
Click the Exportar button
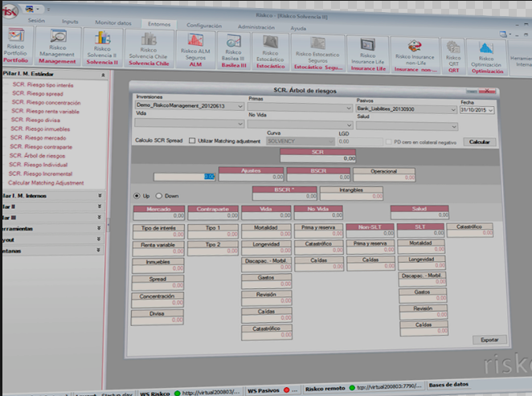tap(488, 339)
